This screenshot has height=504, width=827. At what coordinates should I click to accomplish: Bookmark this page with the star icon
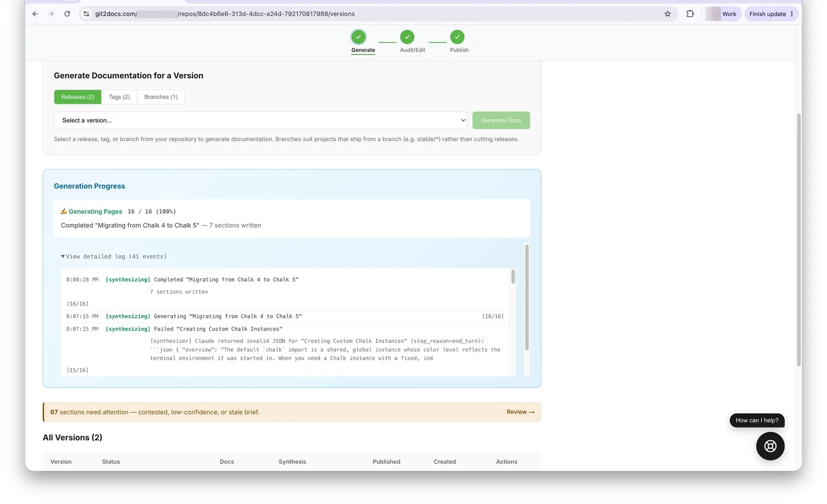(x=667, y=14)
